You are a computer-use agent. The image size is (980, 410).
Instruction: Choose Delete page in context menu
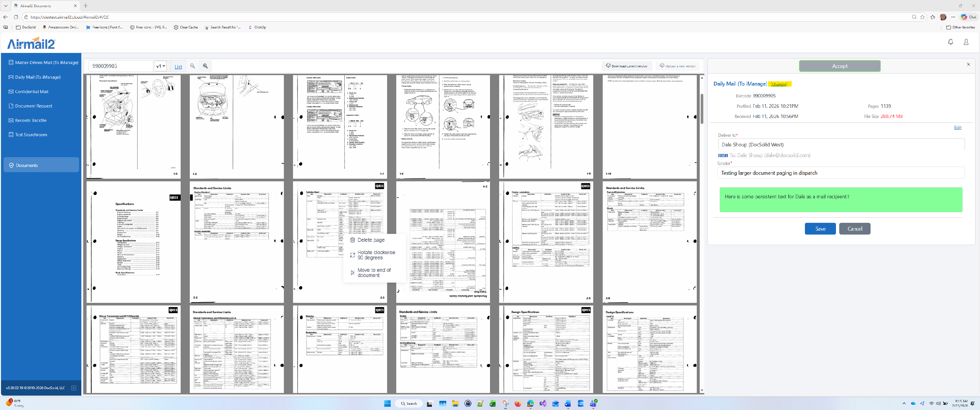(x=370, y=240)
